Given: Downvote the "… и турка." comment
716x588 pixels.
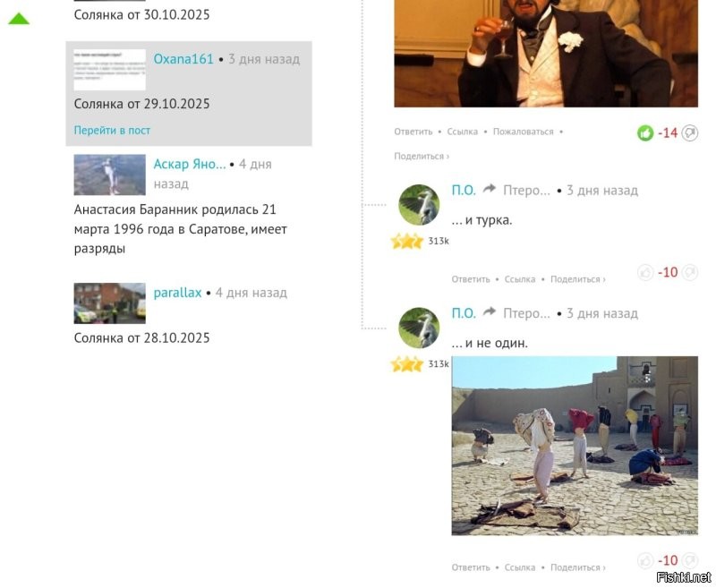Looking at the screenshot, I should coord(689,272).
